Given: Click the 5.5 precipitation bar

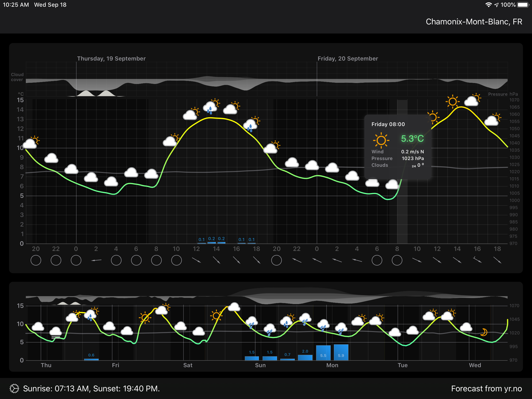Looking at the screenshot, I should [323, 353].
